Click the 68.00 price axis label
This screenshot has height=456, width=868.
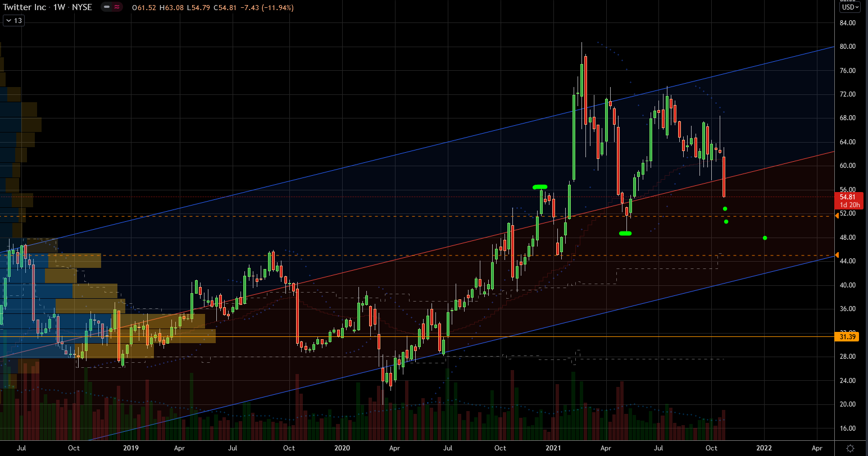848,118
